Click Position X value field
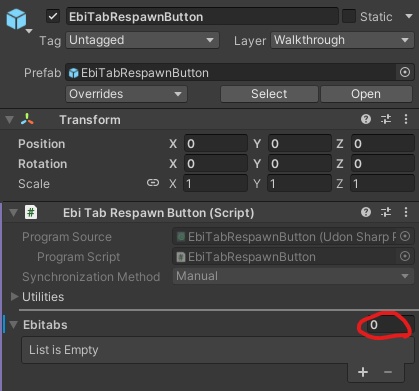The height and width of the screenshot is (391, 419). tap(216, 144)
